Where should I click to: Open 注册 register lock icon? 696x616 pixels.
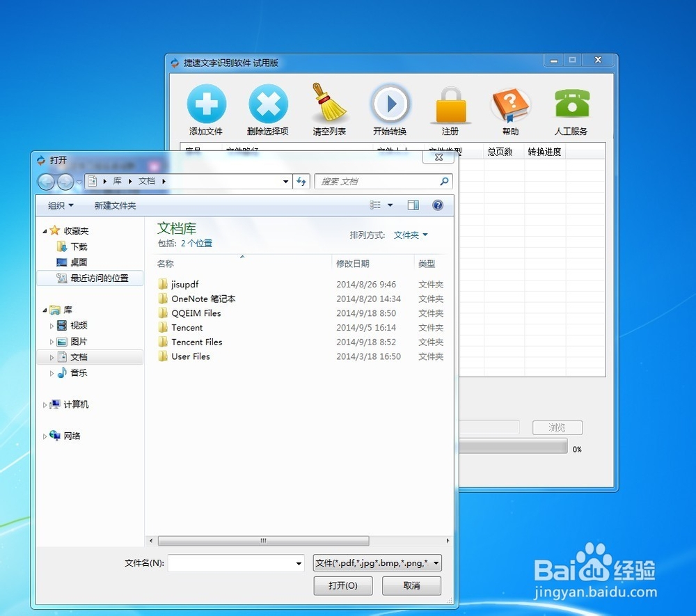point(451,104)
